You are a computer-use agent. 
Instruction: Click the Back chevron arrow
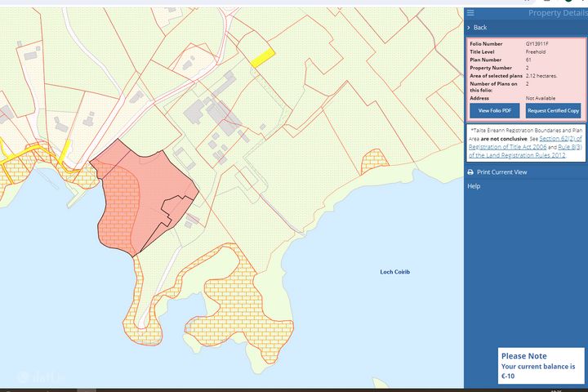click(469, 28)
